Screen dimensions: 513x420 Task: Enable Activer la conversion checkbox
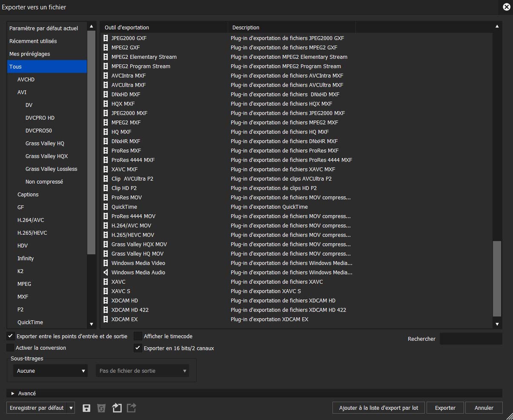click(x=11, y=348)
